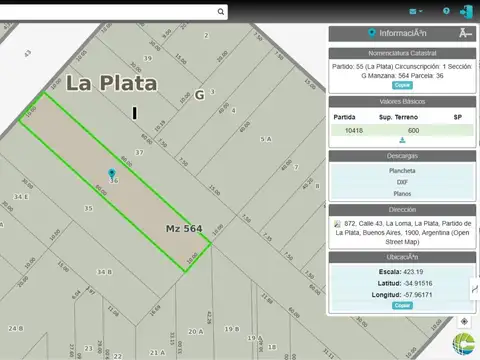Click the Mz 564 block label
The width and height of the screenshot is (480, 360).
184,229
